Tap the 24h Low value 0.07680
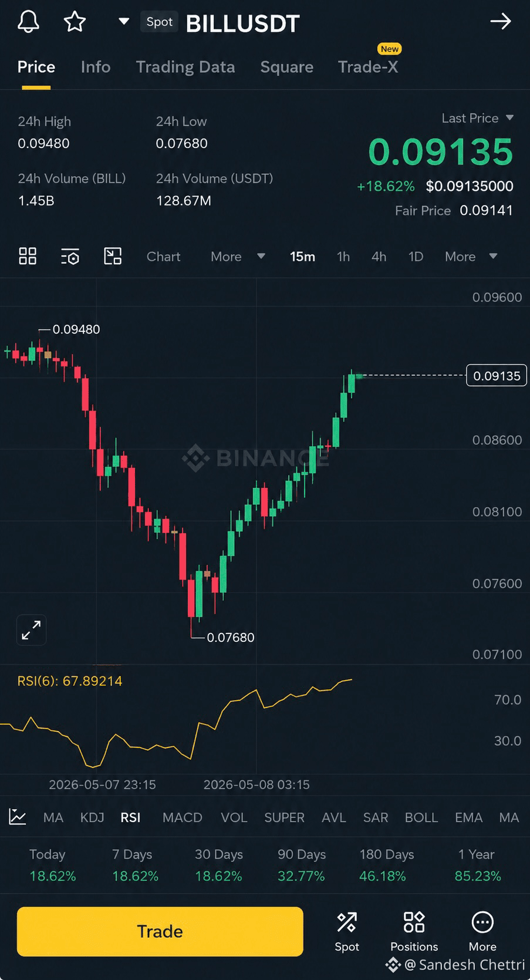Viewport: 530px width, 980px height. tap(181, 143)
